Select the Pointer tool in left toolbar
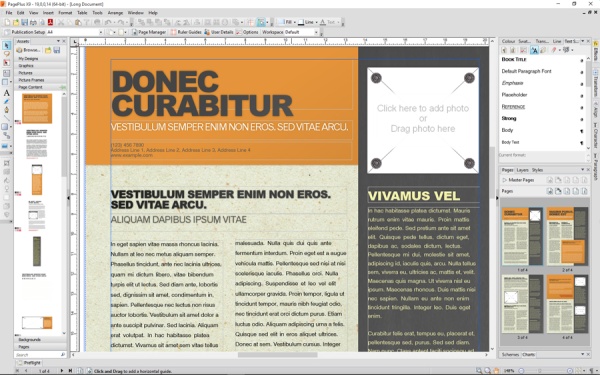Viewport: 600px width, 375px height. click(7, 45)
